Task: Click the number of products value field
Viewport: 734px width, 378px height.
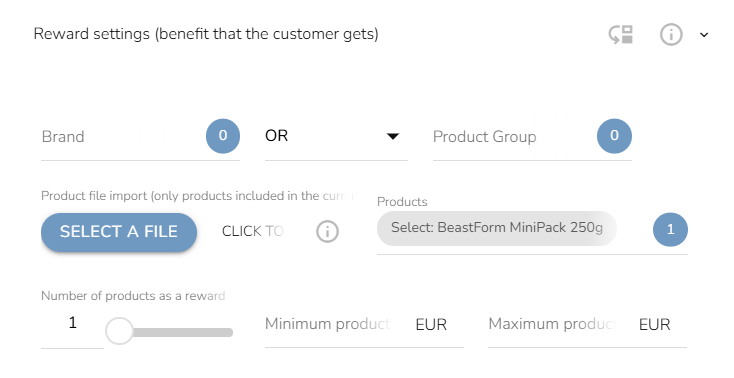Action: (x=72, y=323)
